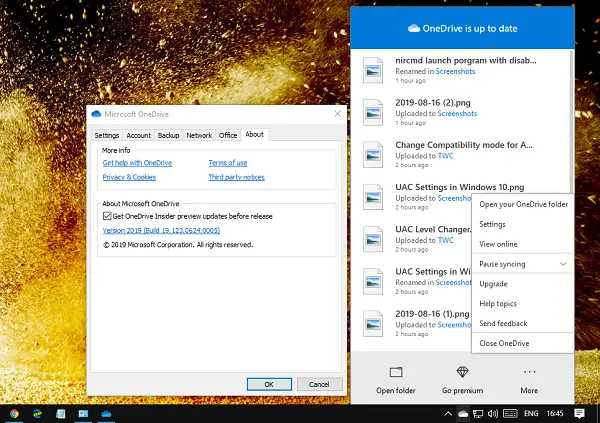Open Screenshots folder link under nircmd entry
Viewport: 600px width, 423px height.
pos(455,71)
